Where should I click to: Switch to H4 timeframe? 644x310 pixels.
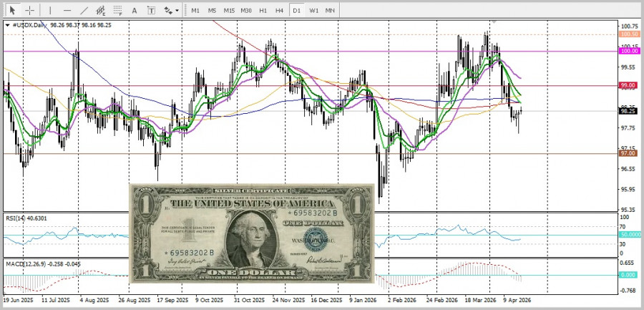click(279, 10)
